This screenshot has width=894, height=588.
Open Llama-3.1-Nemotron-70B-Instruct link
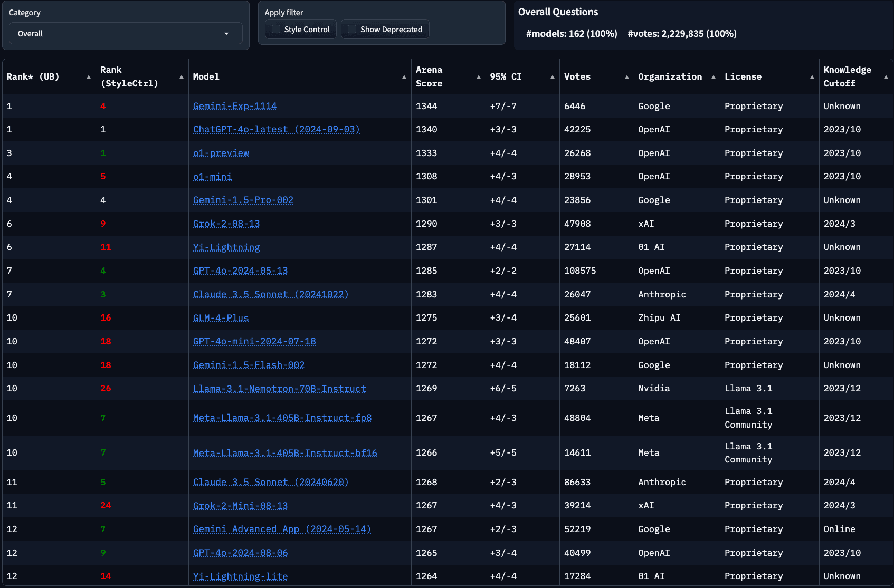[280, 388]
